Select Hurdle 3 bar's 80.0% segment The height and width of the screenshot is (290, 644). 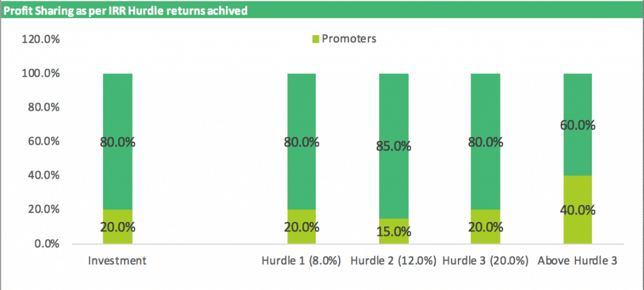tap(486, 142)
